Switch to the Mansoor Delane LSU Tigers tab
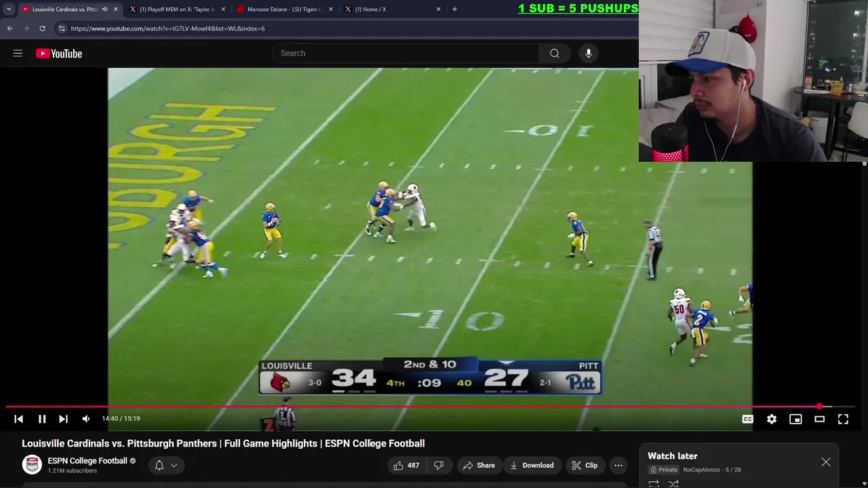This screenshot has height=488, width=868. point(285,9)
